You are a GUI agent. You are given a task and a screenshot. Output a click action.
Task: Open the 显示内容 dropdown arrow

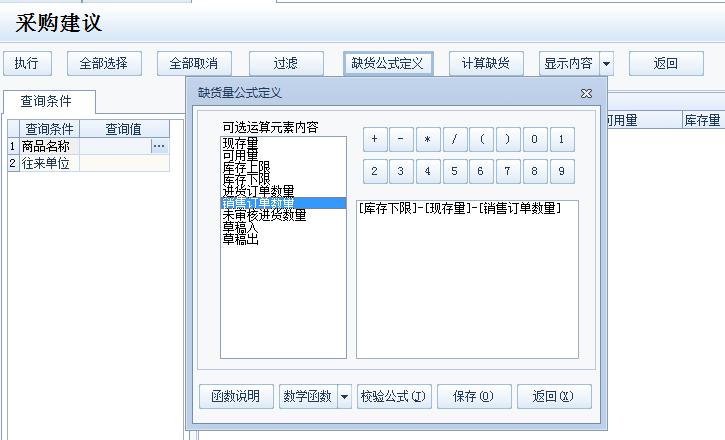(x=606, y=64)
